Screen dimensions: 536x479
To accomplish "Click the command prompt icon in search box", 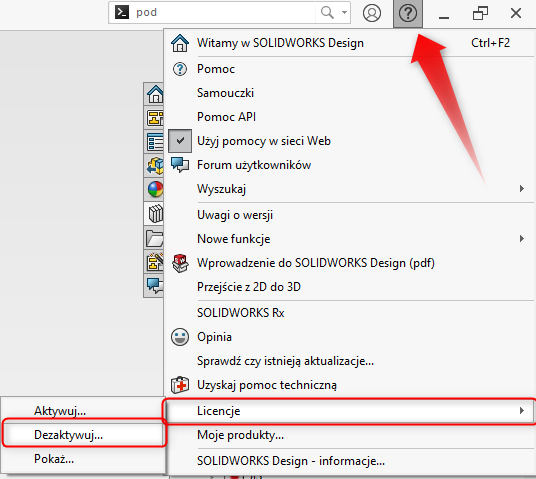I will [x=122, y=12].
